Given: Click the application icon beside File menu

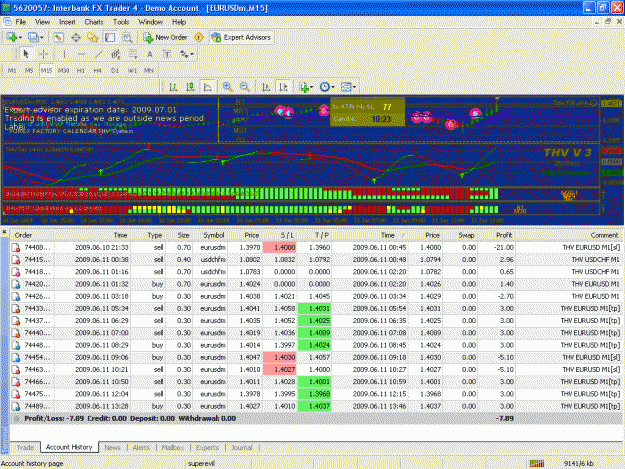Looking at the screenshot, I should 7,22.
